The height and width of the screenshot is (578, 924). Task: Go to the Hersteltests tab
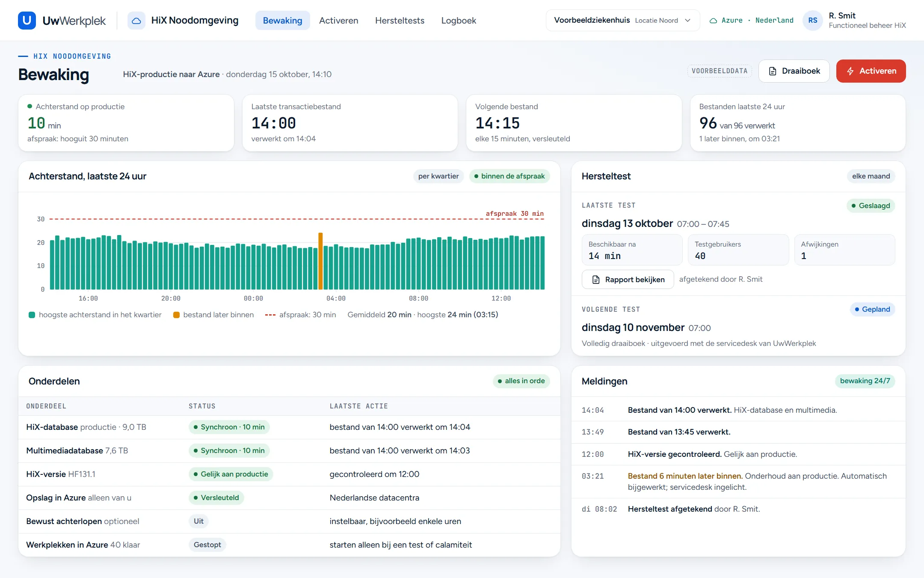pyautogui.click(x=400, y=21)
